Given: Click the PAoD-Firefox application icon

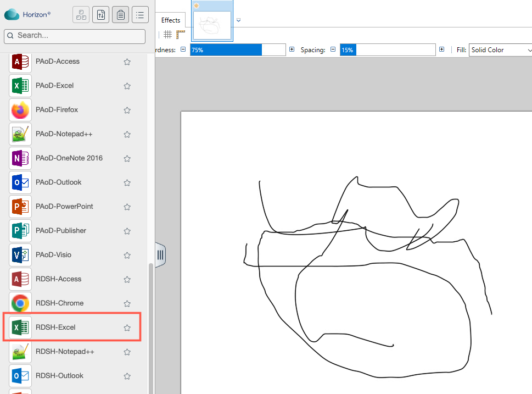Looking at the screenshot, I should coord(20,110).
